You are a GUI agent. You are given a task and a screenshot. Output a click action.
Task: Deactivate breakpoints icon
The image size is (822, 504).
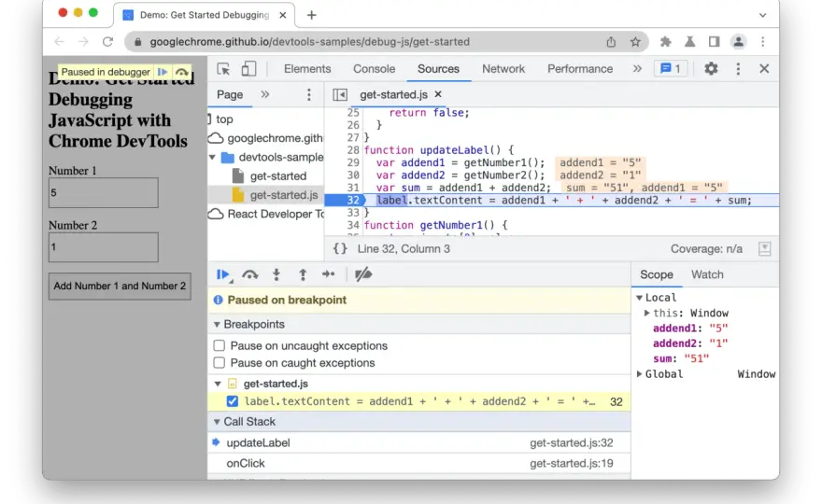coord(362,274)
